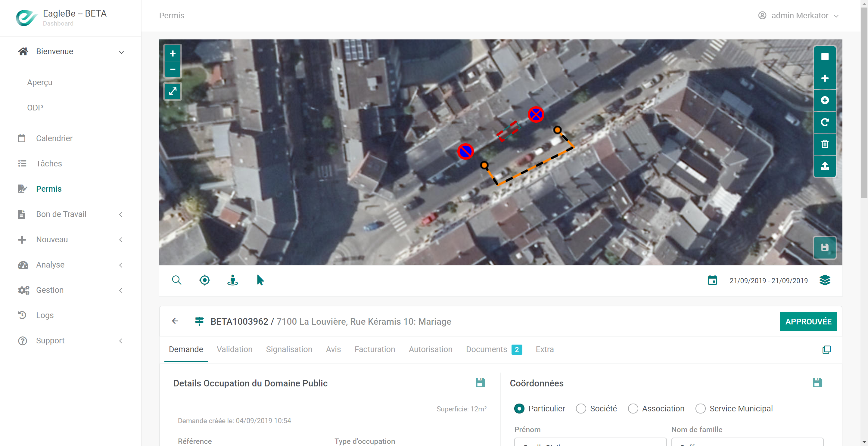This screenshot has height=446, width=868.
Task: Open the calendar date picker icon
Action: pyautogui.click(x=712, y=280)
